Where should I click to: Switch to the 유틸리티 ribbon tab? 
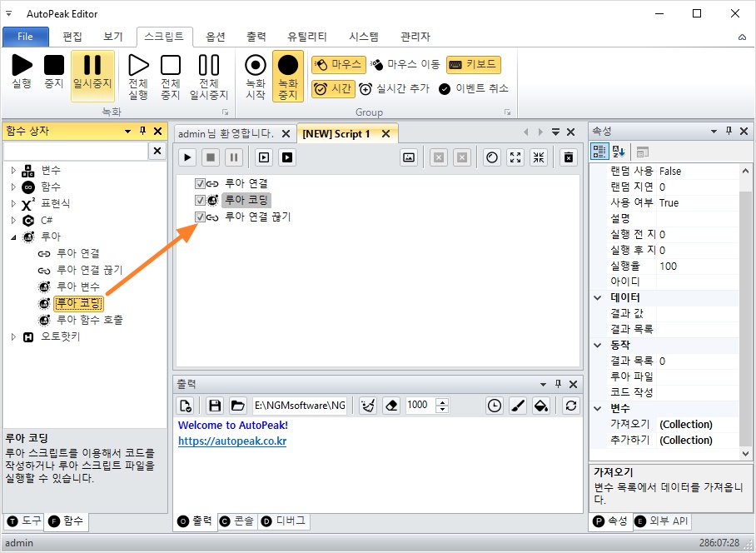[x=307, y=37]
